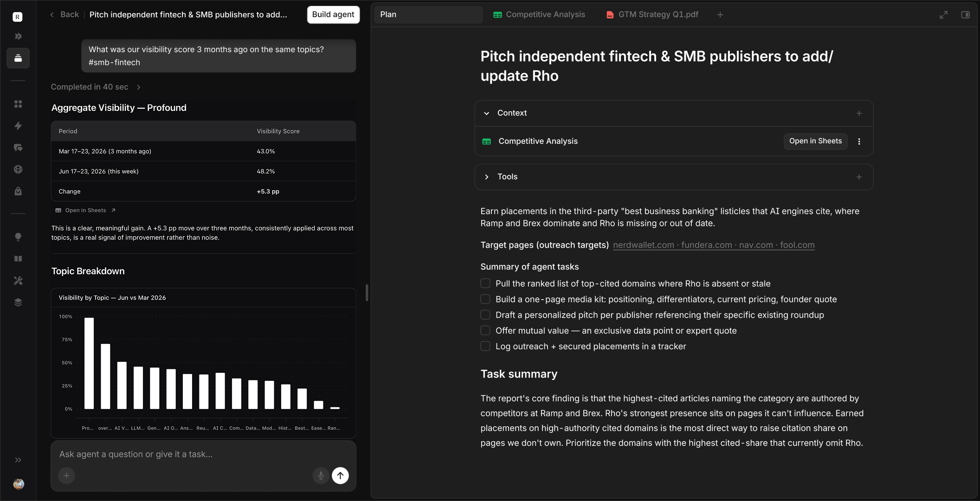Click the 'Period' column header

click(x=68, y=131)
